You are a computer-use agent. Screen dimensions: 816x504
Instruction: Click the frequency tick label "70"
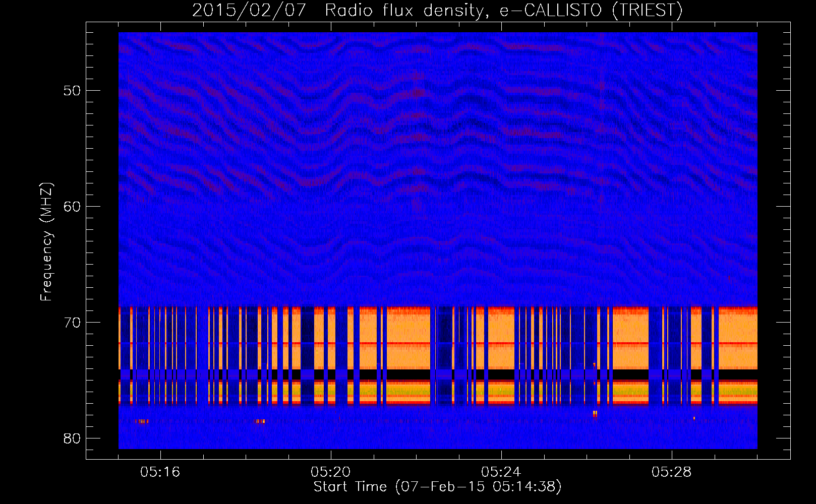point(72,323)
